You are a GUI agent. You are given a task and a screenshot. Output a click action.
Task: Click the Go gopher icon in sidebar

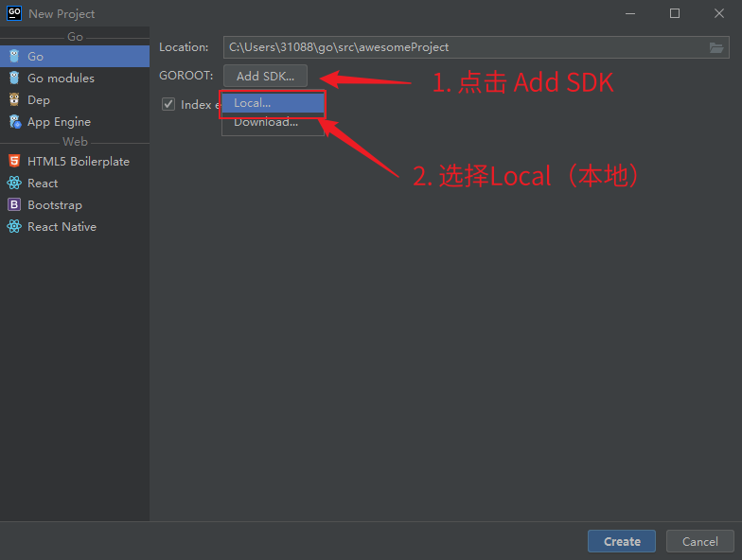point(14,57)
